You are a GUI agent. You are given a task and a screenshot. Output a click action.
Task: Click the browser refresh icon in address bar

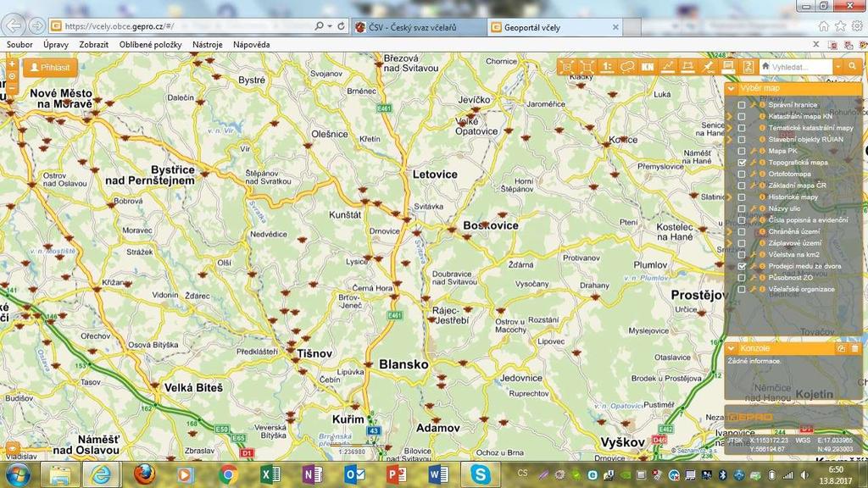pos(341,26)
